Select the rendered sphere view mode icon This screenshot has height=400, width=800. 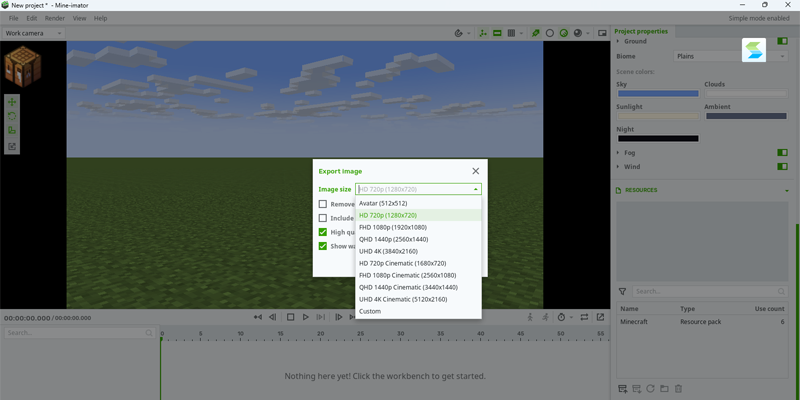(x=578, y=33)
